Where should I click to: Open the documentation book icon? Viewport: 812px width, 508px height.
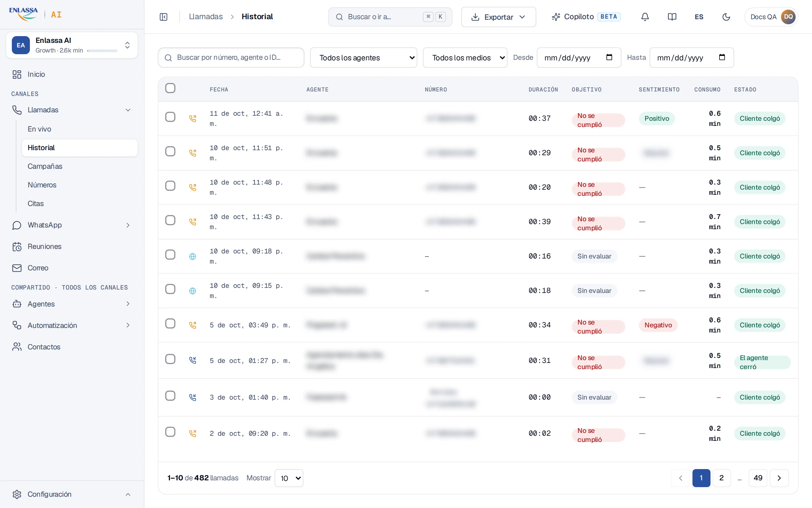(x=672, y=17)
